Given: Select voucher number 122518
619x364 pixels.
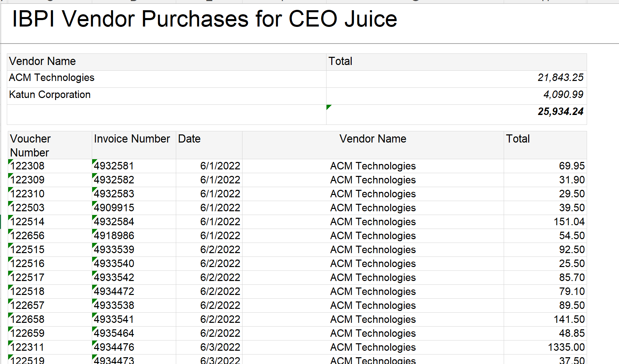Looking at the screenshot, I should pyautogui.click(x=28, y=292).
